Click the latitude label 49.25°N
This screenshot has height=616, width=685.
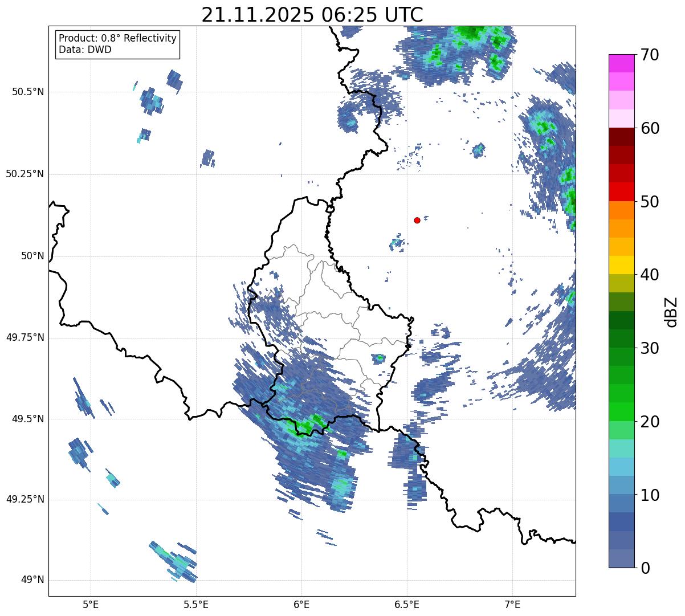pos(25,499)
